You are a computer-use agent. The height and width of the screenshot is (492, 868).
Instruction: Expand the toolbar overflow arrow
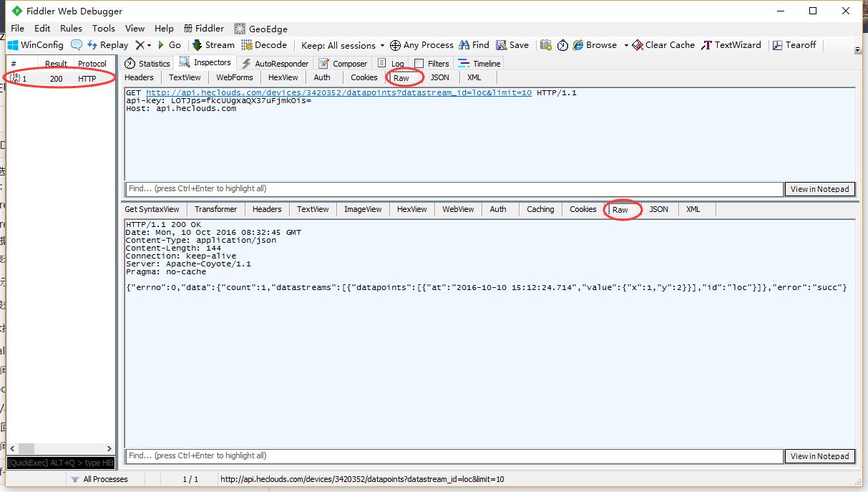click(x=858, y=50)
